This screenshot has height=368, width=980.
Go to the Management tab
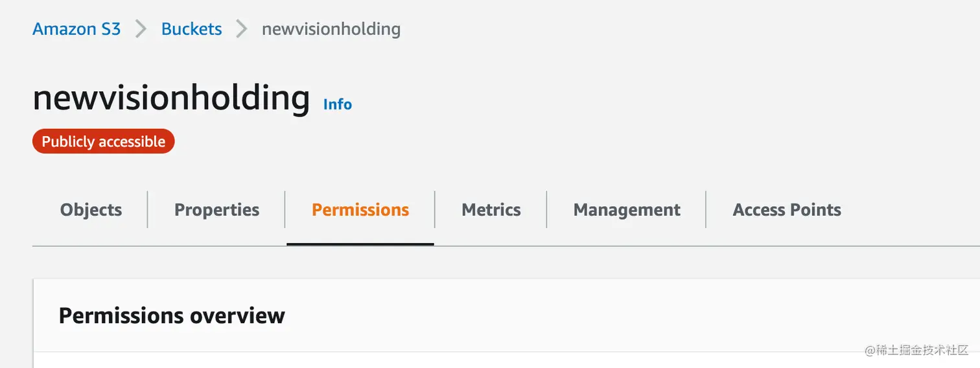(627, 210)
